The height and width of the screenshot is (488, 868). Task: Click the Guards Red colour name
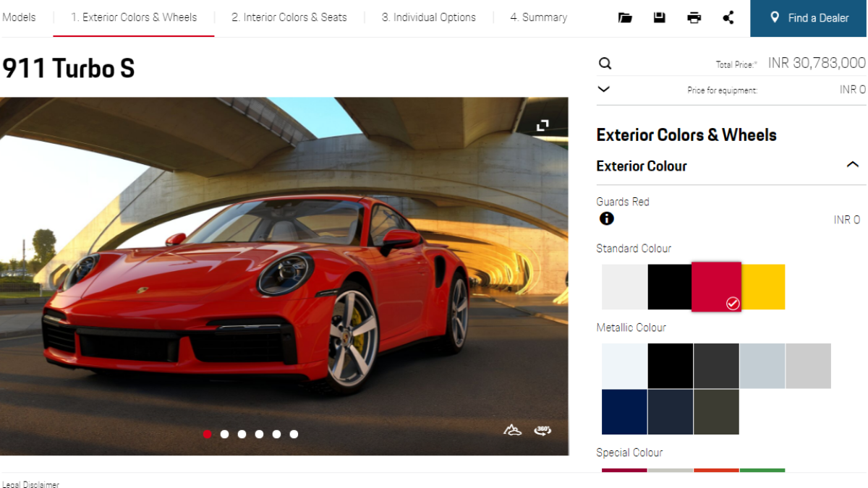(x=623, y=202)
